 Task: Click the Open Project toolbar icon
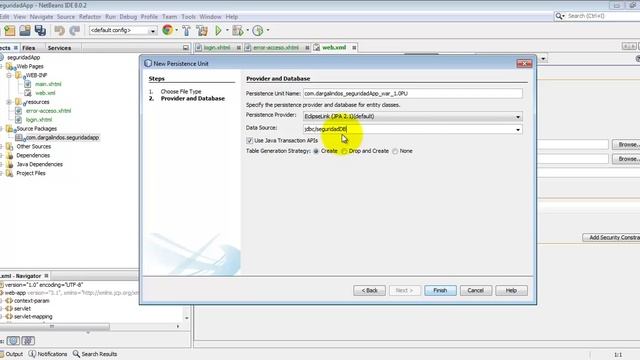pyautogui.click(x=25, y=30)
